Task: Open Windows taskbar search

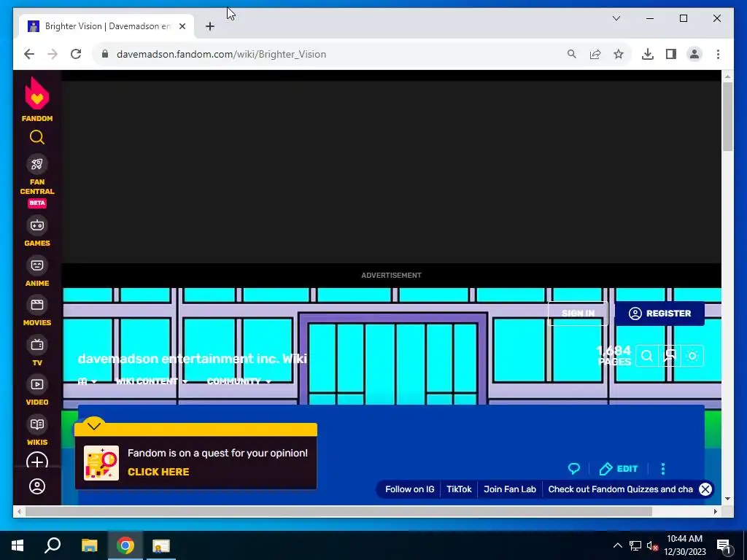Action: [53, 545]
